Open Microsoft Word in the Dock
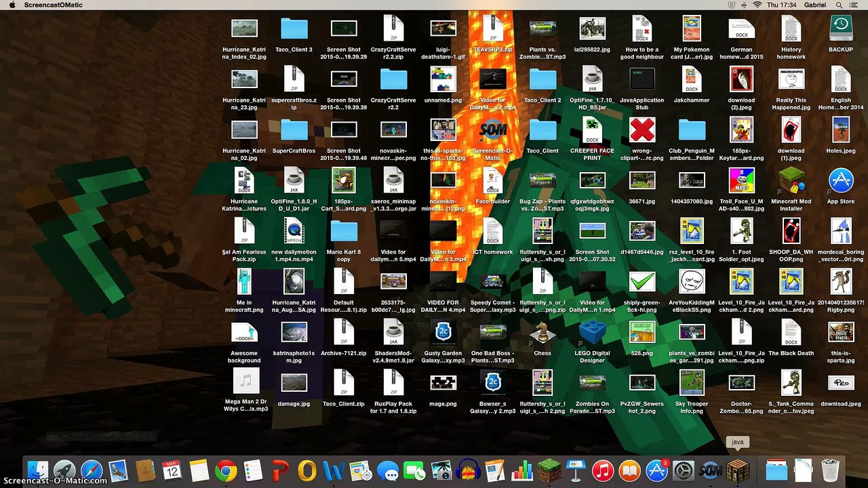The width and height of the screenshot is (868, 488). pyautogui.click(x=334, y=470)
